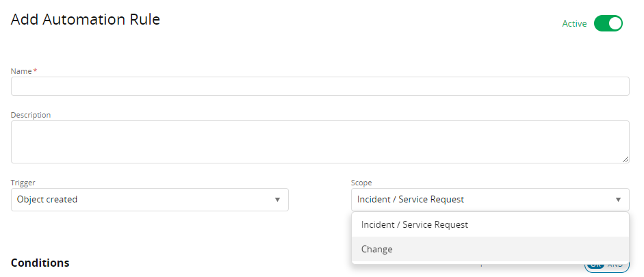Click the Scope field label
The height and width of the screenshot is (277, 644).
pos(361,183)
